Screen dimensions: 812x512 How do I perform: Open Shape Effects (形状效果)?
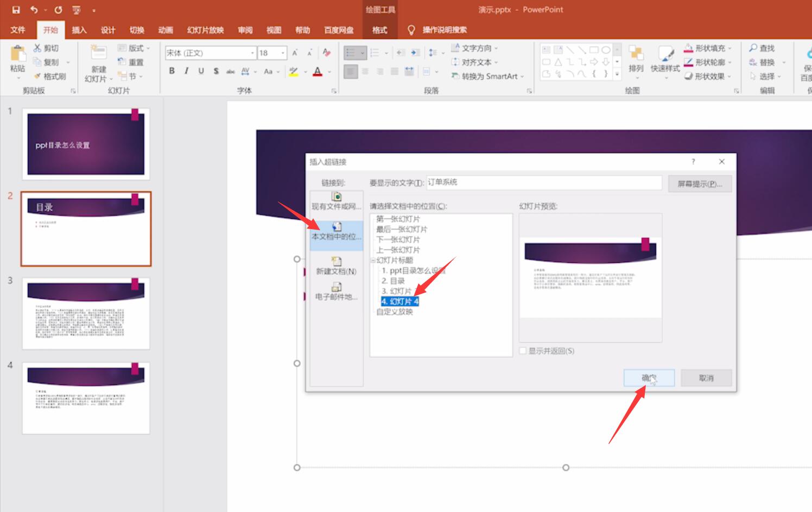coord(708,77)
